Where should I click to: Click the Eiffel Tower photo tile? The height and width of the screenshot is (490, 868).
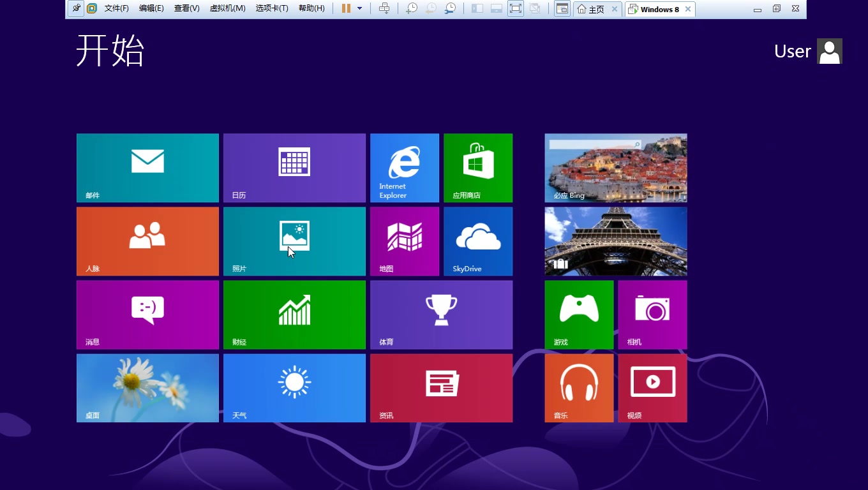coord(615,241)
